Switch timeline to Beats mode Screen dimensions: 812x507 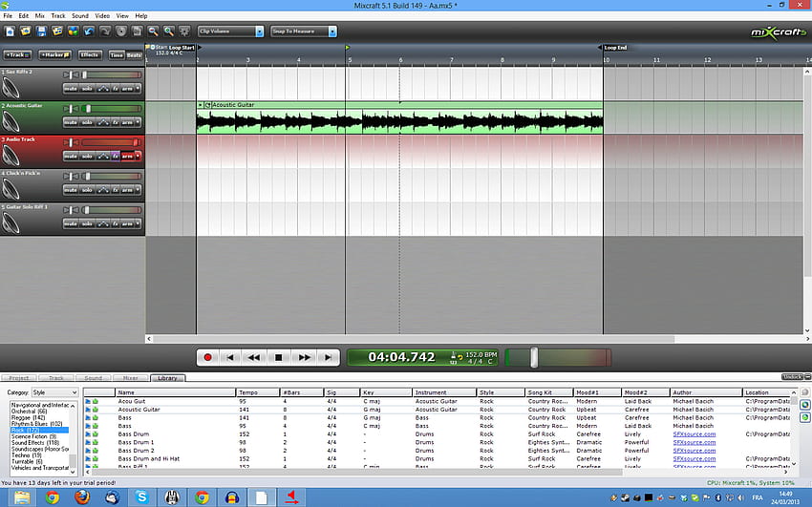[x=134, y=54]
